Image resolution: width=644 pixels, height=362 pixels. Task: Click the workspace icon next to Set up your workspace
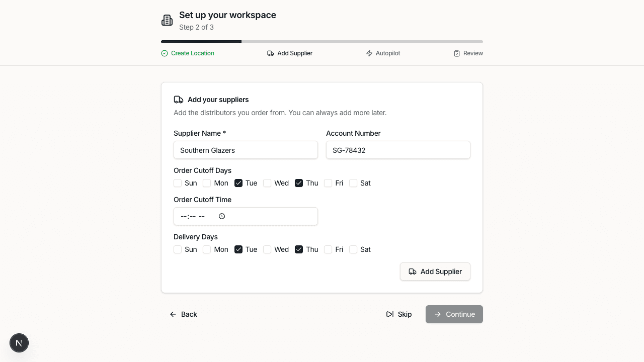167,20
